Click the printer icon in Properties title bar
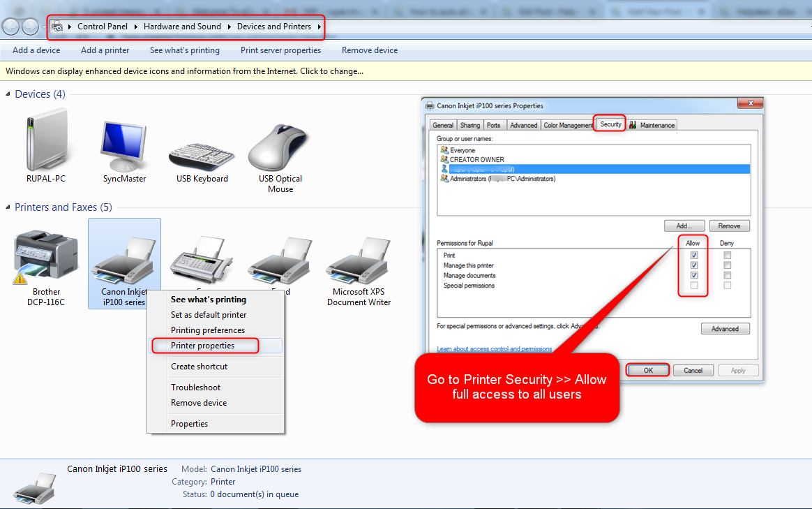 [430, 105]
